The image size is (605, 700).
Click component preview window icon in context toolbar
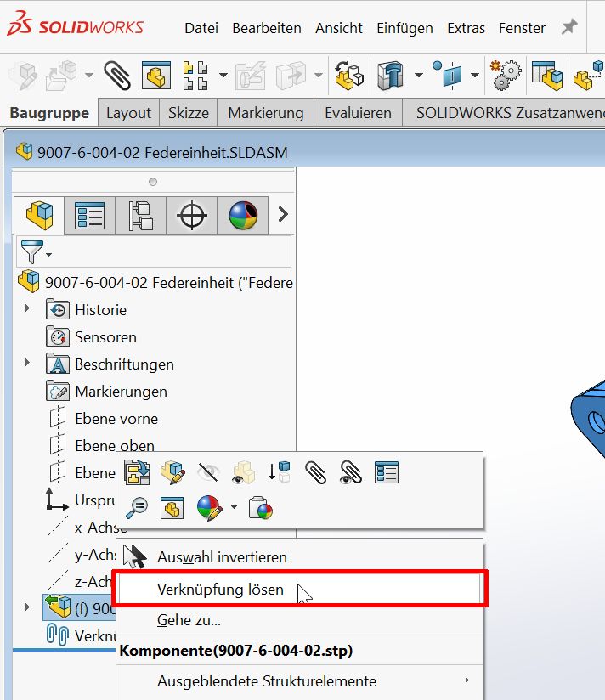tap(172, 508)
